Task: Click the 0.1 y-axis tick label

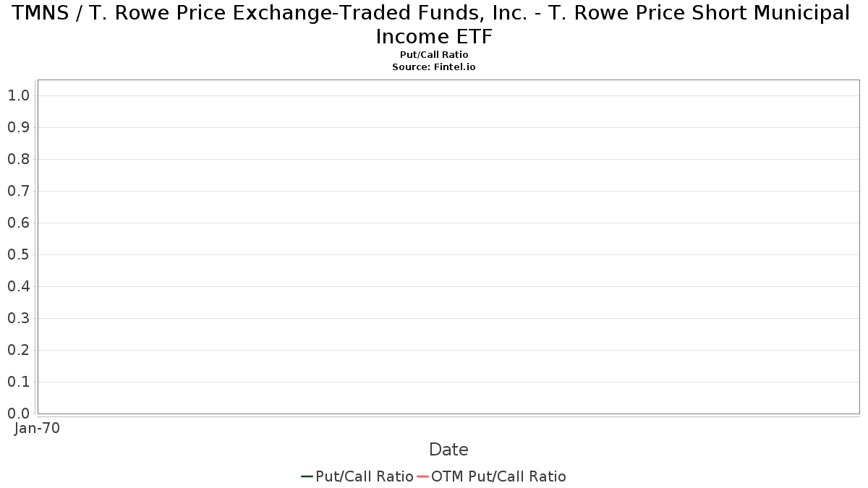Action: click(x=18, y=382)
